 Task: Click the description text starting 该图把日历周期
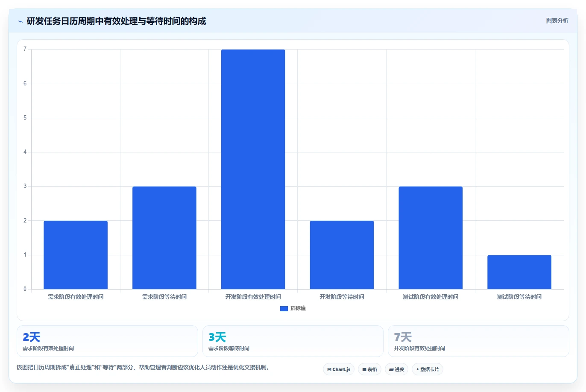[143, 367]
